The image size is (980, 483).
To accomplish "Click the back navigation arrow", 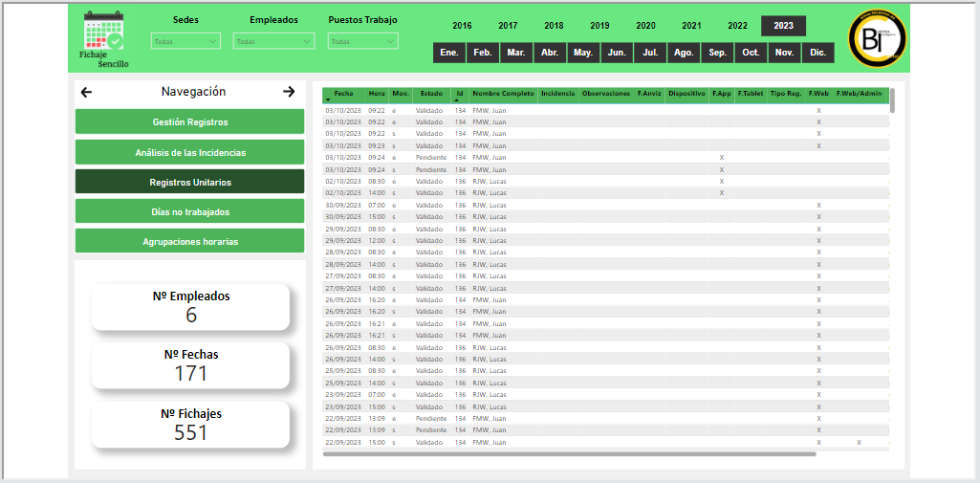I will (87, 92).
